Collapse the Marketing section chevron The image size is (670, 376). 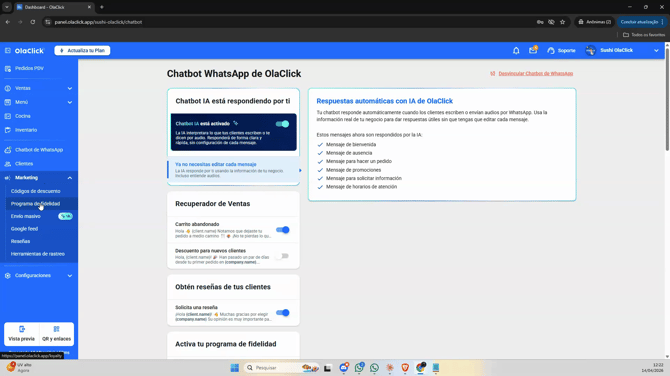[x=70, y=178]
